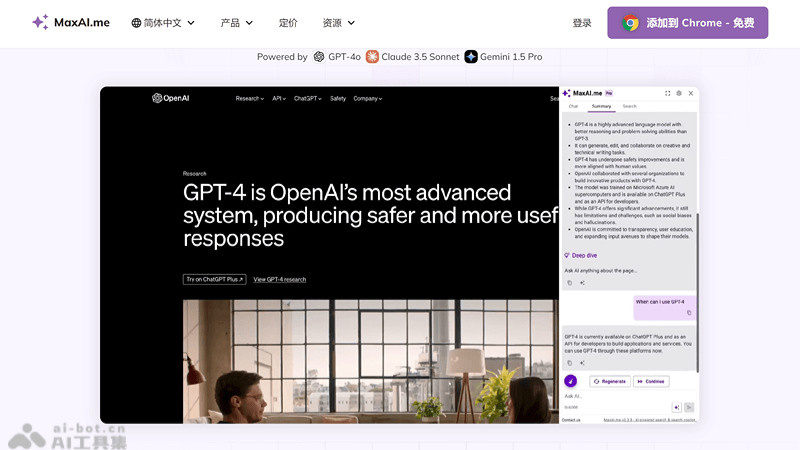The width and height of the screenshot is (800, 450).
Task: Copy the 'When can I use GPT-4' message
Action: 689,313
